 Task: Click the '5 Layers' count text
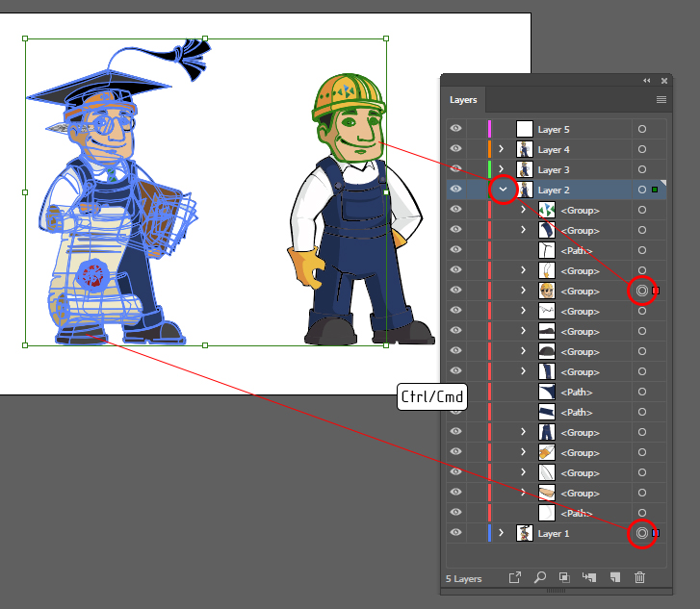pyautogui.click(x=463, y=578)
